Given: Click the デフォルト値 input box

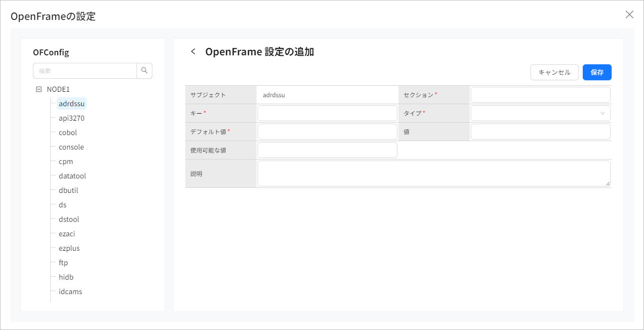Looking at the screenshot, I should tap(327, 131).
